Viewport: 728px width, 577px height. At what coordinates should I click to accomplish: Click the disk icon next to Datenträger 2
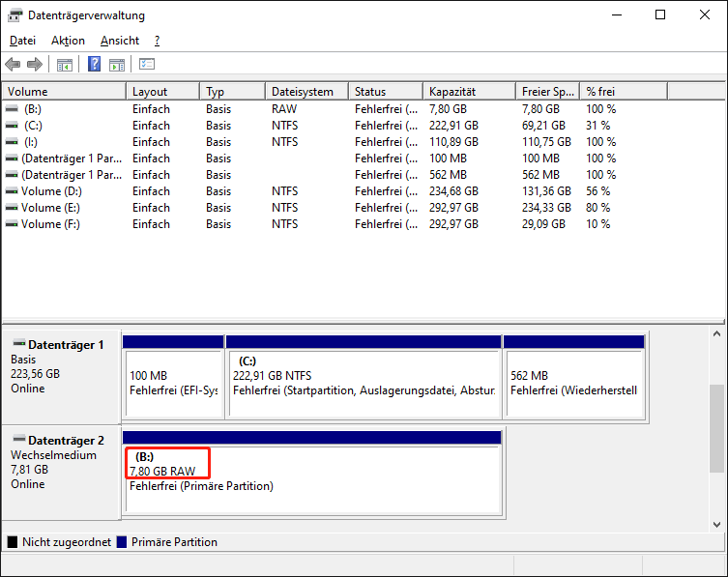pos(19,439)
